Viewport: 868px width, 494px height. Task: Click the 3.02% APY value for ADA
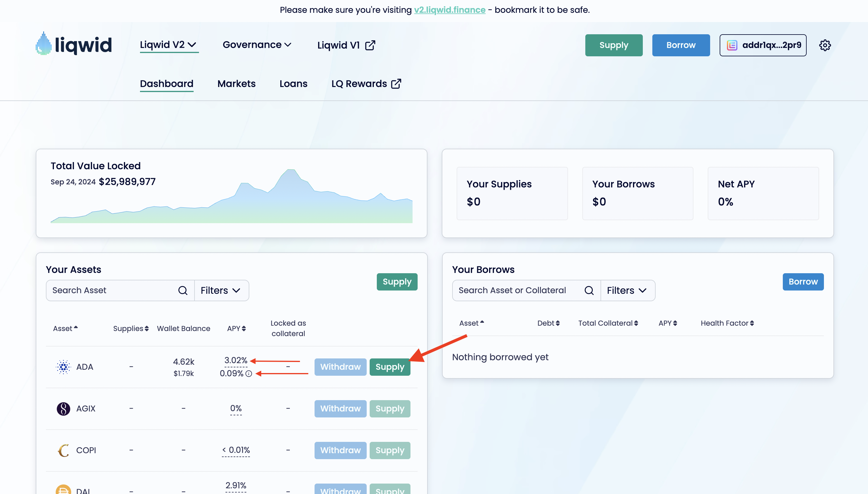click(x=236, y=360)
